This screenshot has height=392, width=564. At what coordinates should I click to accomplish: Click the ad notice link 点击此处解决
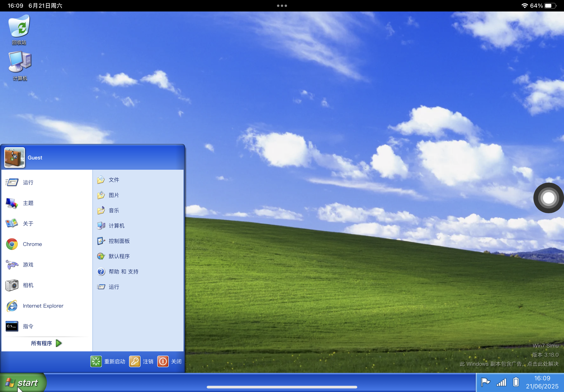pyautogui.click(x=543, y=364)
